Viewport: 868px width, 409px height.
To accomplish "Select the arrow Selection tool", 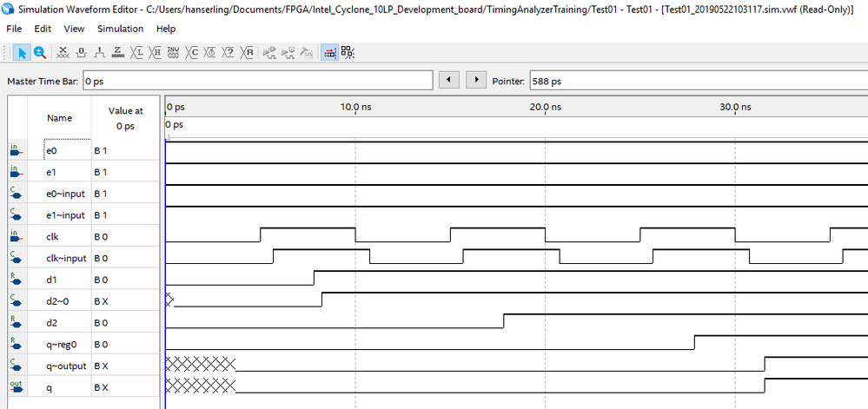I will [22, 53].
